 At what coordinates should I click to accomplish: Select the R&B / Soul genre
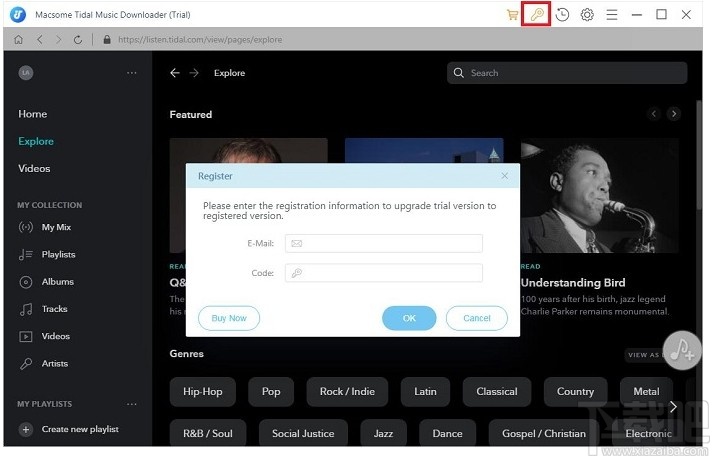coord(208,433)
